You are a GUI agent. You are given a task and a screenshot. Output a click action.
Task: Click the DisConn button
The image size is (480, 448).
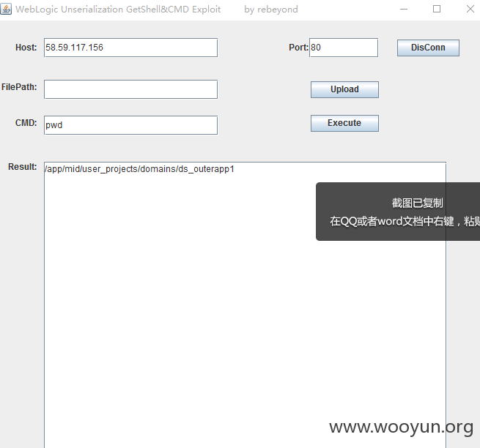[x=428, y=48]
